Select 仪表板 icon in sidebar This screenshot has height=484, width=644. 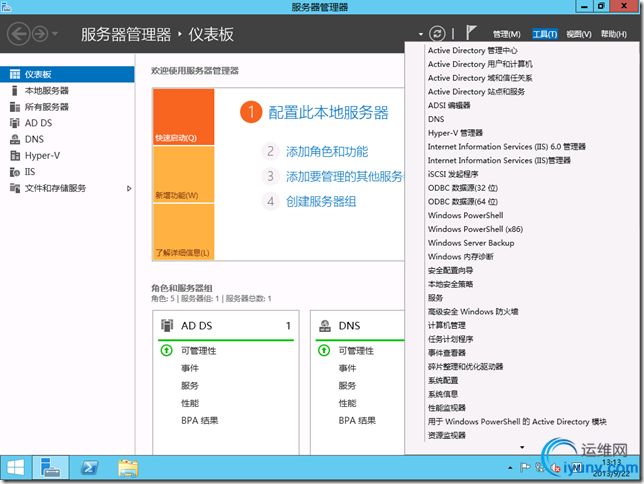[15, 74]
